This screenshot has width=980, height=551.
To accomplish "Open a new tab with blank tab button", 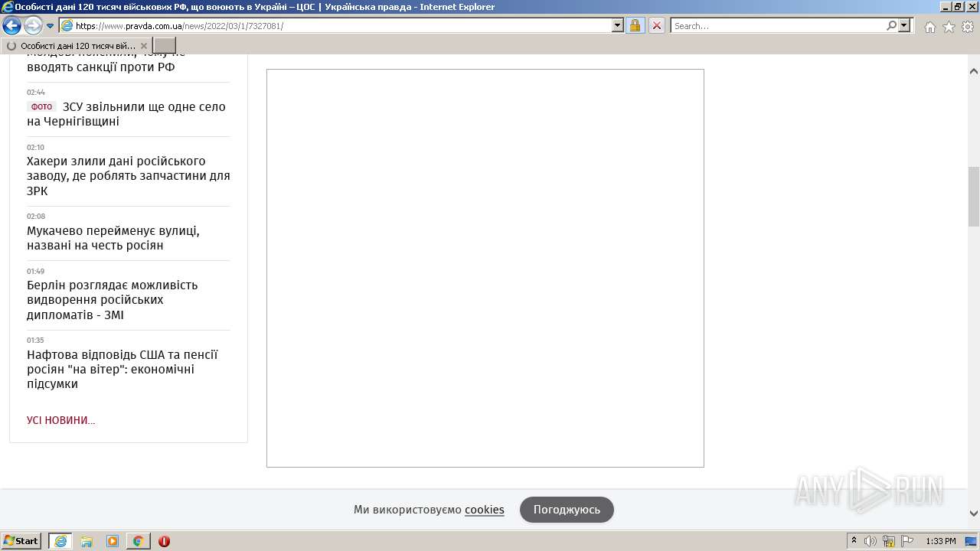I will tap(165, 46).
